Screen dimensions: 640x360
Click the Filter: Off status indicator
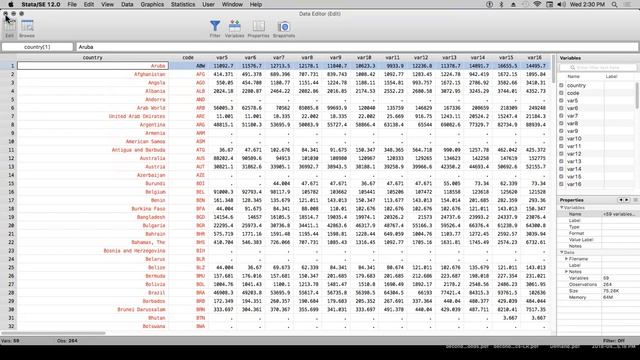click(614, 340)
